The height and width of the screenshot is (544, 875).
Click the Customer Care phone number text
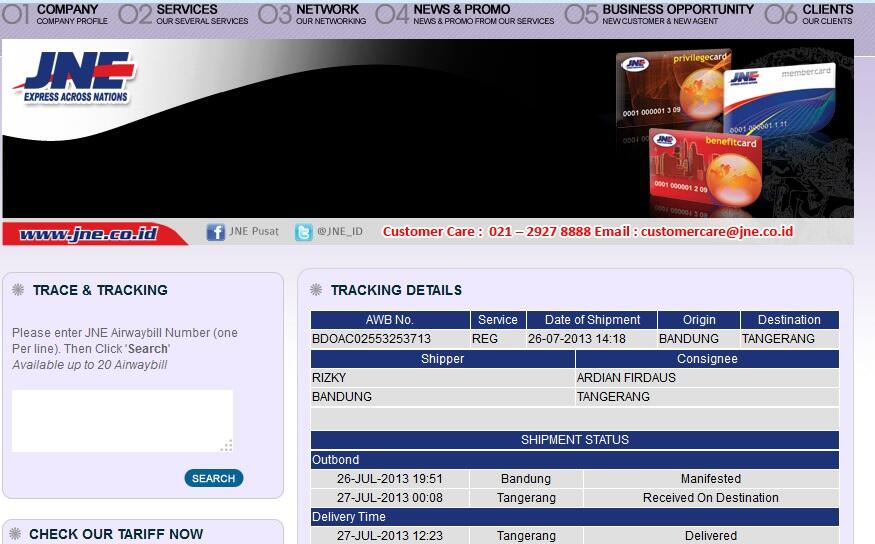tap(539, 232)
